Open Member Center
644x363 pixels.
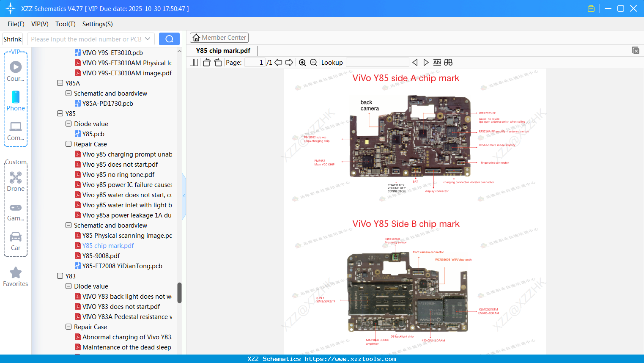coord(219,37)
